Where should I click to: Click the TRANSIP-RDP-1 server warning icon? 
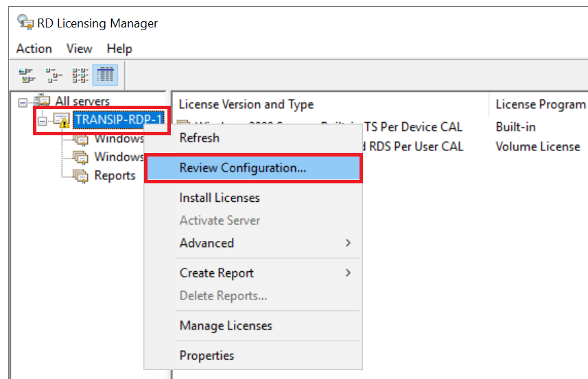(61, 120)
